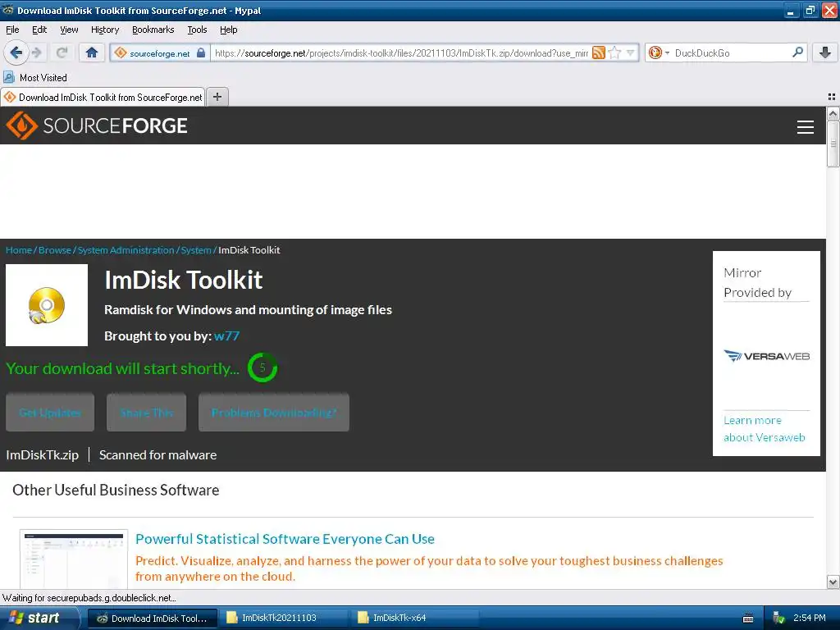Click the Get Updates button
The width and height of the screenshot is (840, 630).
click(x=50, y=413)
